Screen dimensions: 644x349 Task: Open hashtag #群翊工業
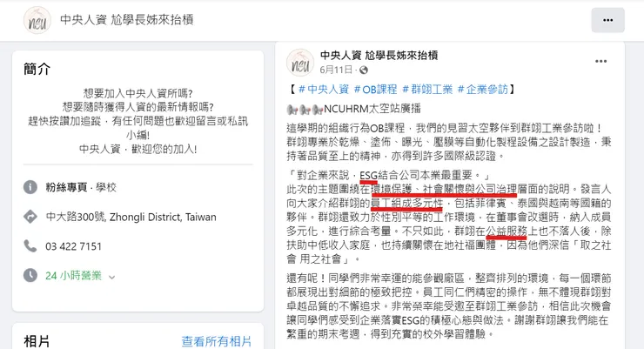427,89
